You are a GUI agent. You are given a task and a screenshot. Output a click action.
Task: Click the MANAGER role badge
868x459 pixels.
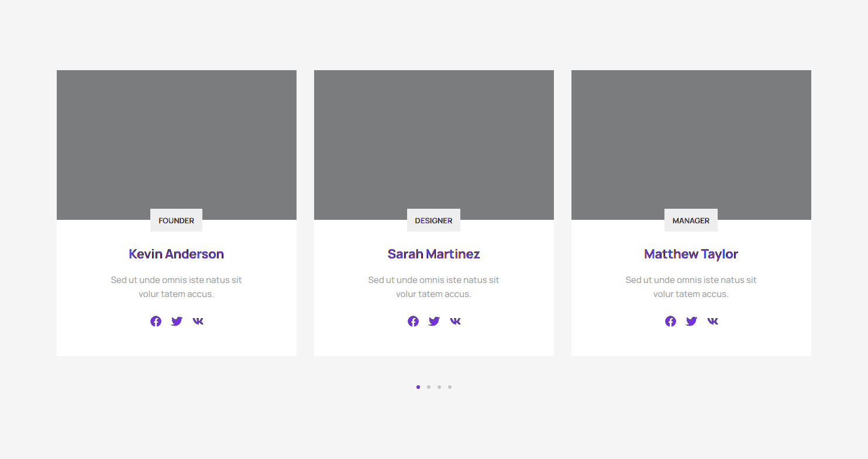point(691,220)
